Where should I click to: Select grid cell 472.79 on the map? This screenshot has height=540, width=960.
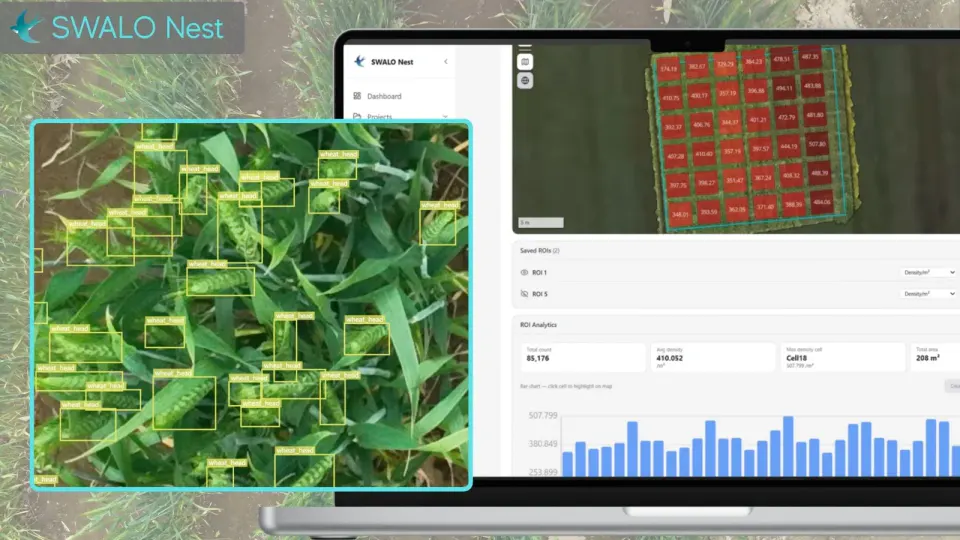point(787,118)
